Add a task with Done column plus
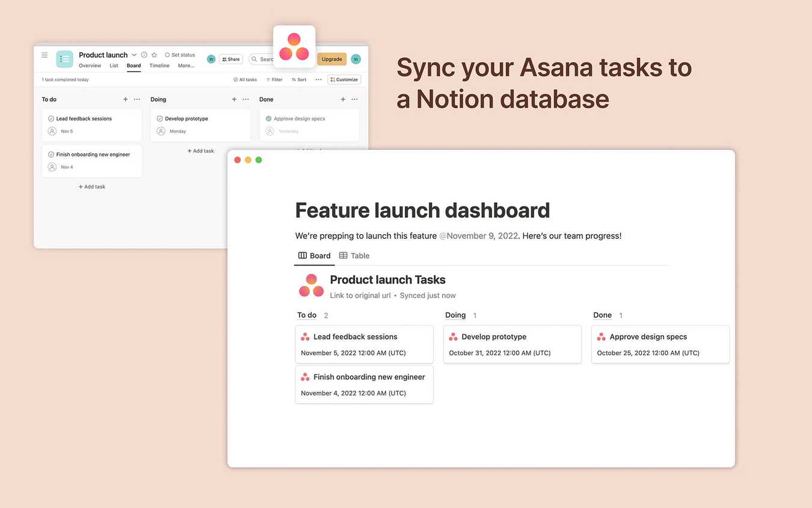Screen dimensions: 812x508 coord(343,99)
